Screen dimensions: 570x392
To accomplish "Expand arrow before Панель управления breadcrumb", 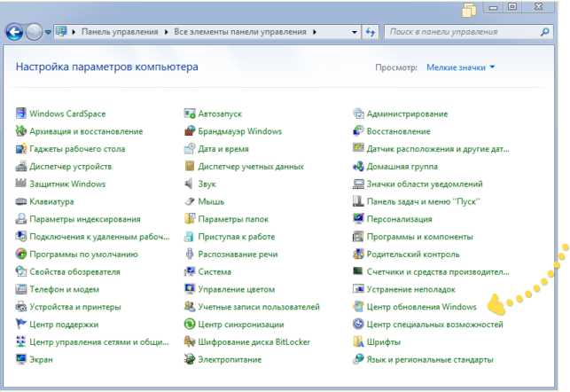I will coord(74,32).
